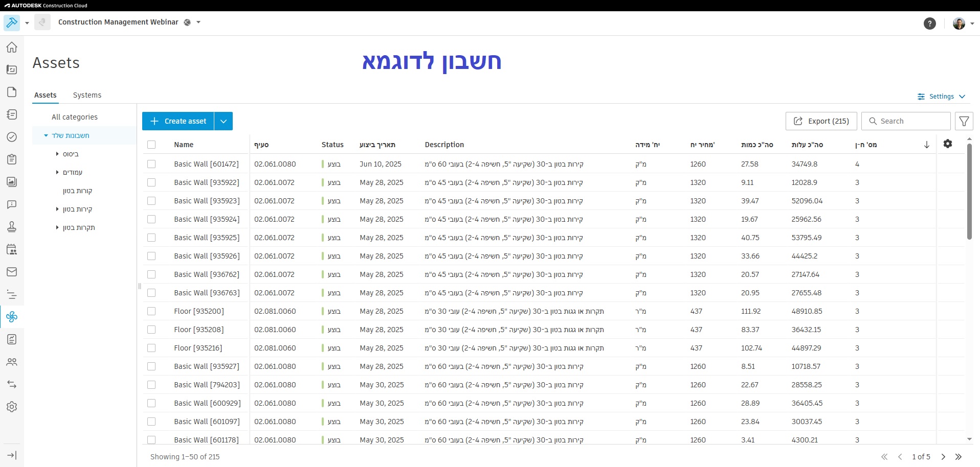The width and height of the screenshot is (980, 467).
Task: Toggle the select-all checkbox in header
Action: [x=151, y=145]
